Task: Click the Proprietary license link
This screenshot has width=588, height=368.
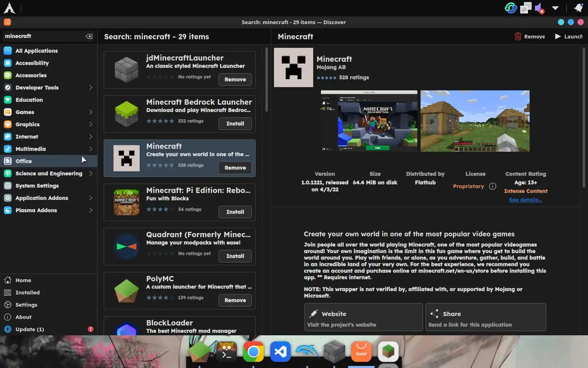Action: click(x=468, y=186)
